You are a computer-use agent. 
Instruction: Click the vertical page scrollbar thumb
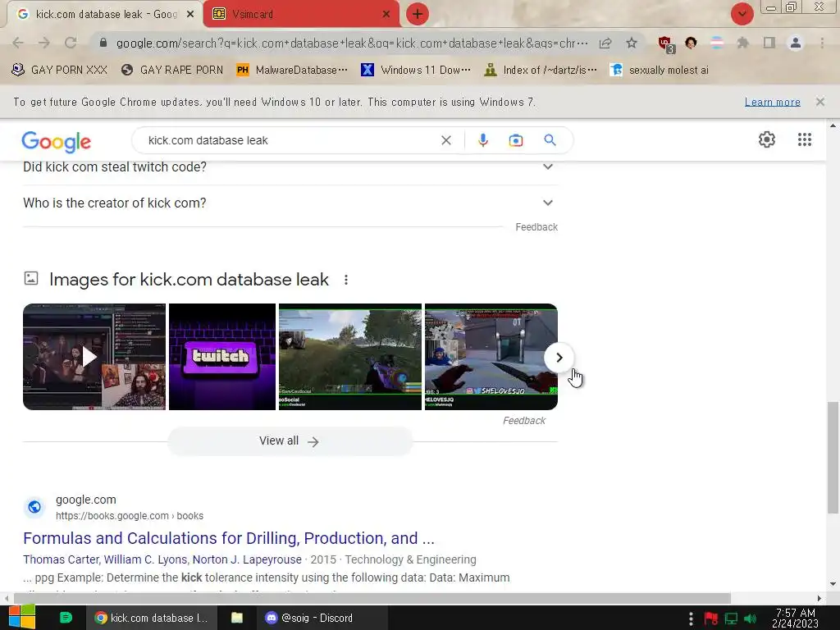point(833,457)
